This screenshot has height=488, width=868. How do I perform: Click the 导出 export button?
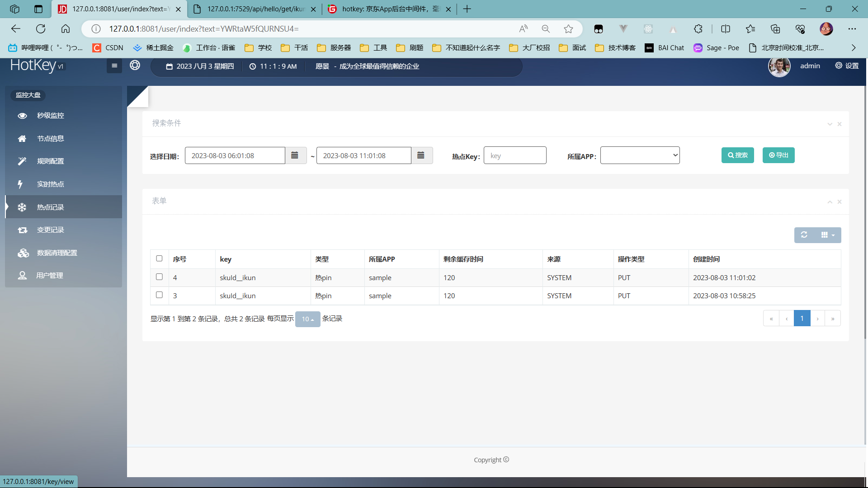tap(778, 155)
